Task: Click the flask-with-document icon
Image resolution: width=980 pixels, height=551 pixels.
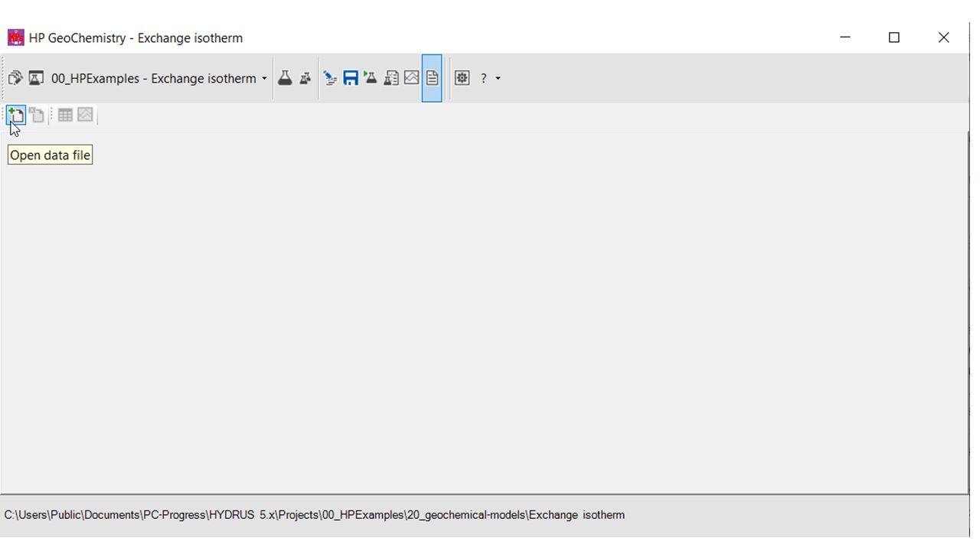Action: coord(391,78)
